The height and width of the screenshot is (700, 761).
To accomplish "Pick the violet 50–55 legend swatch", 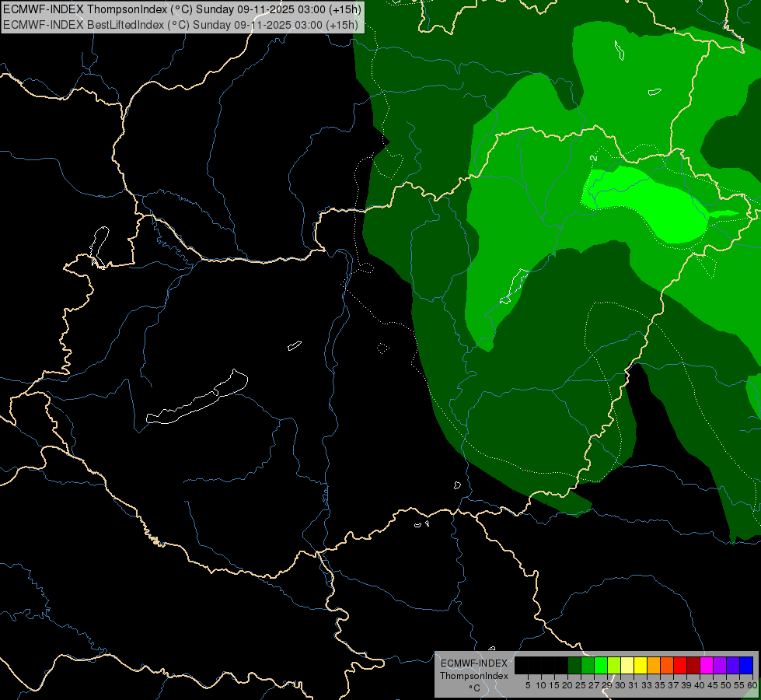I will pos(733,665).
